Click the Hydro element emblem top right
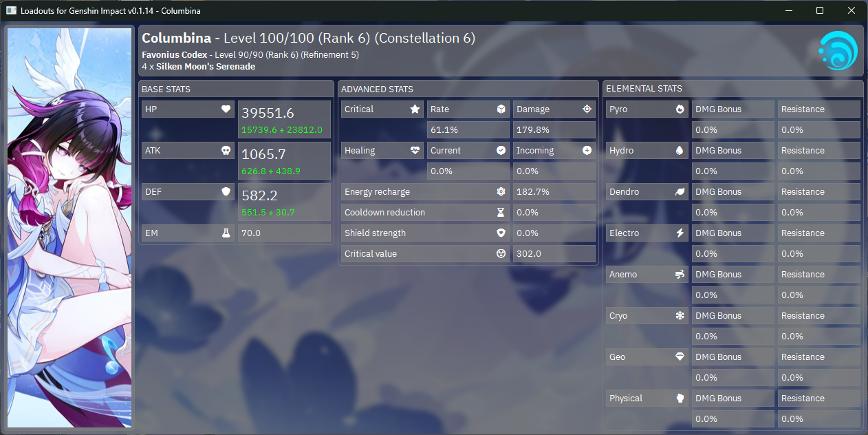This screenshot has width=868, height=435. 838,51
